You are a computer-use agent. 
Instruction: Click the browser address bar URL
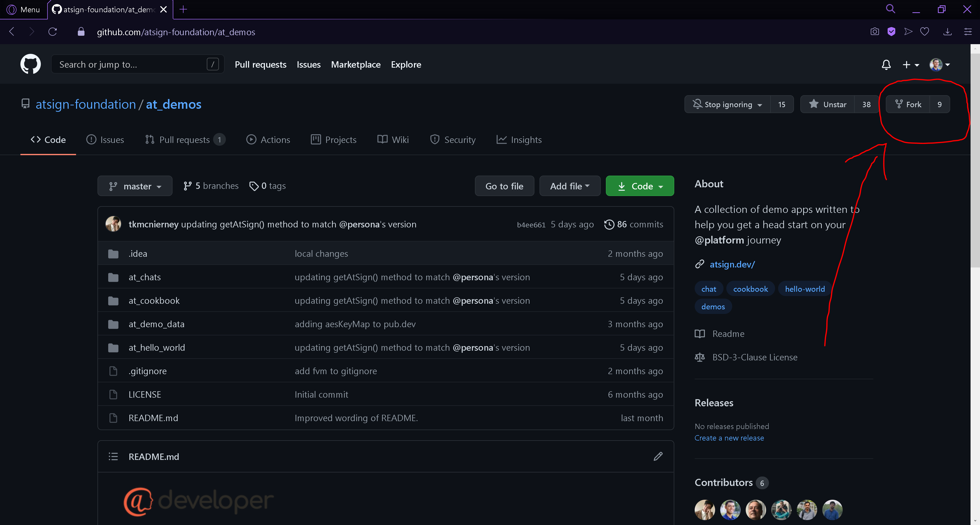[x=176, y=32]
